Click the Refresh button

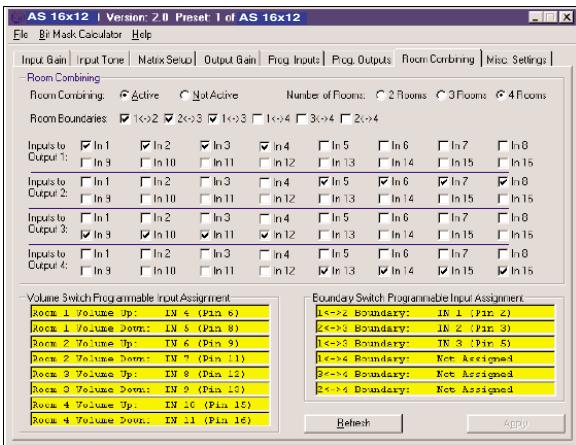353,423
